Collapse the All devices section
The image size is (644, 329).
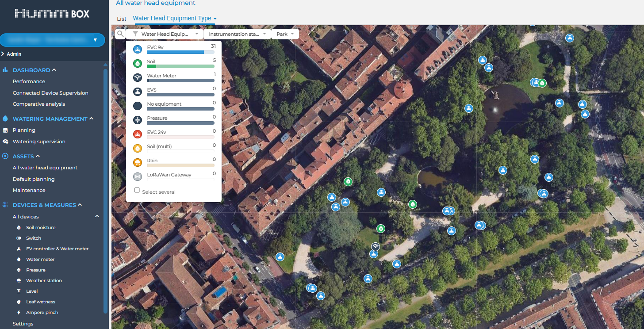pos(97,217)
